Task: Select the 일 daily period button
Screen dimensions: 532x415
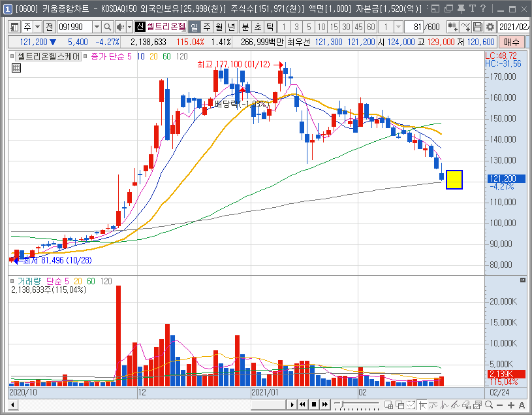Action: [194, 27]
